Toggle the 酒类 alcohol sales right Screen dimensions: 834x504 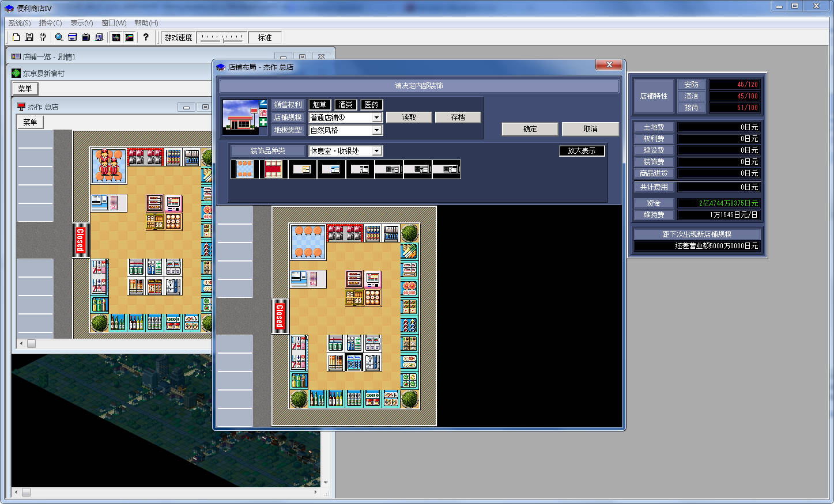pos(345,105)
